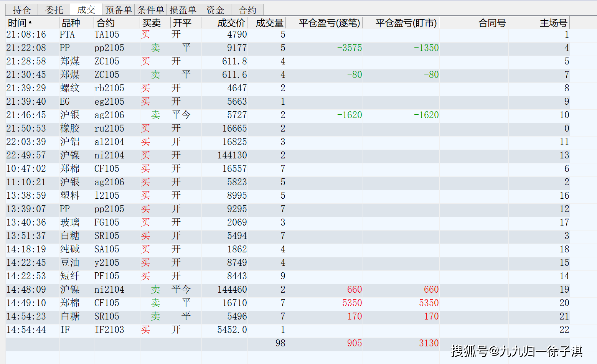Viewport: 597px width, 364px height.
Task: Click the 主场号 column header
Action: pyautogui.click(x=539, y=23)
